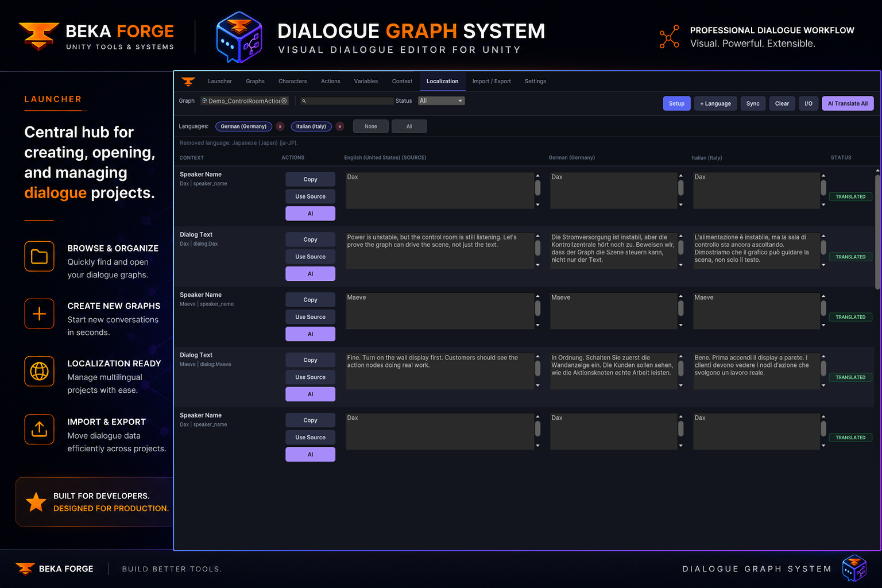Click the small Beka Forge logo left of Launcher tab

click(188, 82)
